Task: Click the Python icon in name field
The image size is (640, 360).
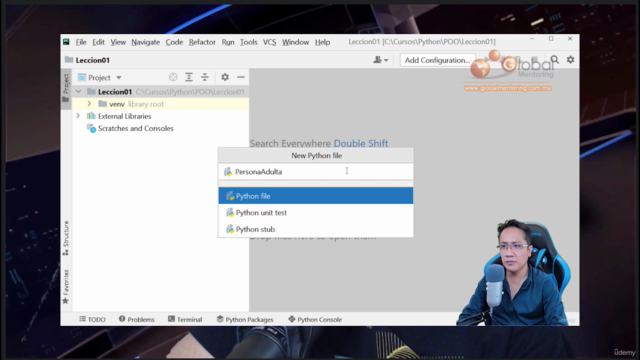Action: (x=228, y=172)
